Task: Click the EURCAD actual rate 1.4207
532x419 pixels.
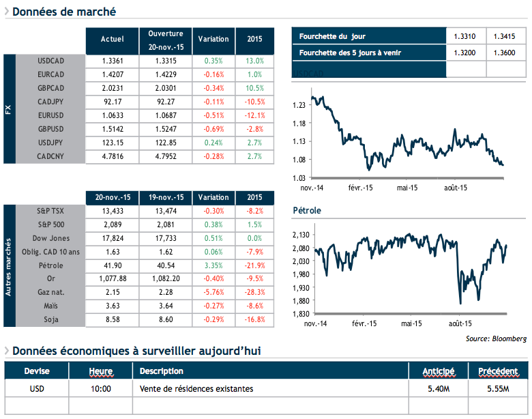Action: [112, 74]
